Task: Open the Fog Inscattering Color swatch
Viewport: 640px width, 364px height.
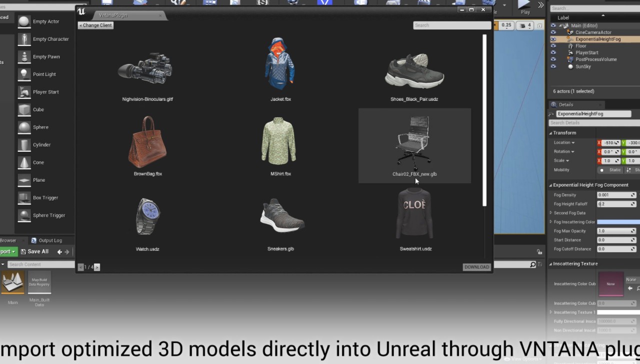Action: click(x=618, y=222)
